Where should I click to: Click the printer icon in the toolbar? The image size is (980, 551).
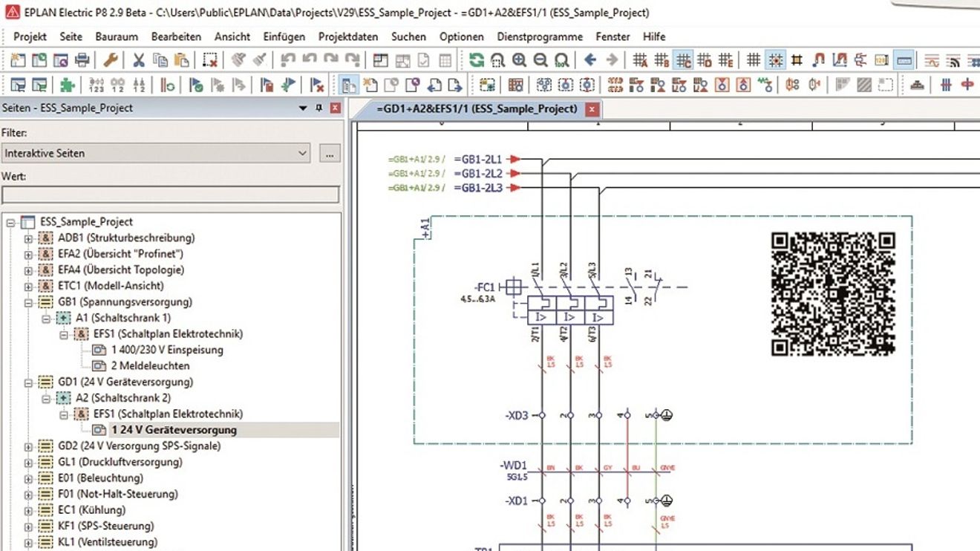click(x=82, y=60)
